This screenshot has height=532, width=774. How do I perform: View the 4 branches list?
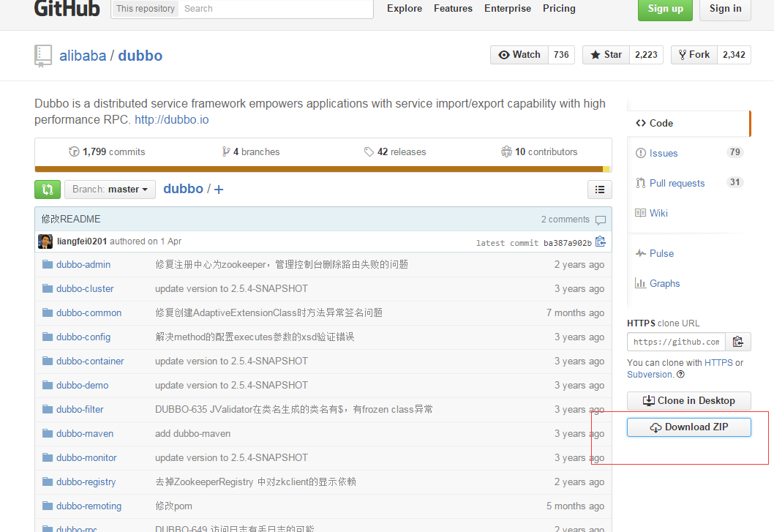tap(251, 152)
